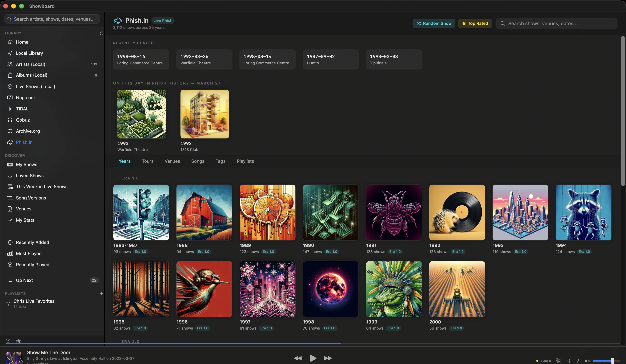
Task: Filter by Top Rated shows
Action: tap(475, 23)
